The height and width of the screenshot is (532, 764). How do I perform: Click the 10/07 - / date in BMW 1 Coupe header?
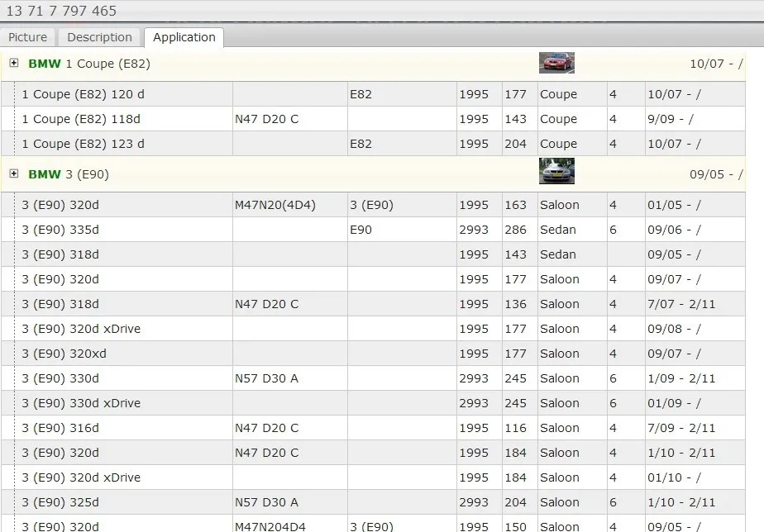pyautogui.click(x=716, y=64)
